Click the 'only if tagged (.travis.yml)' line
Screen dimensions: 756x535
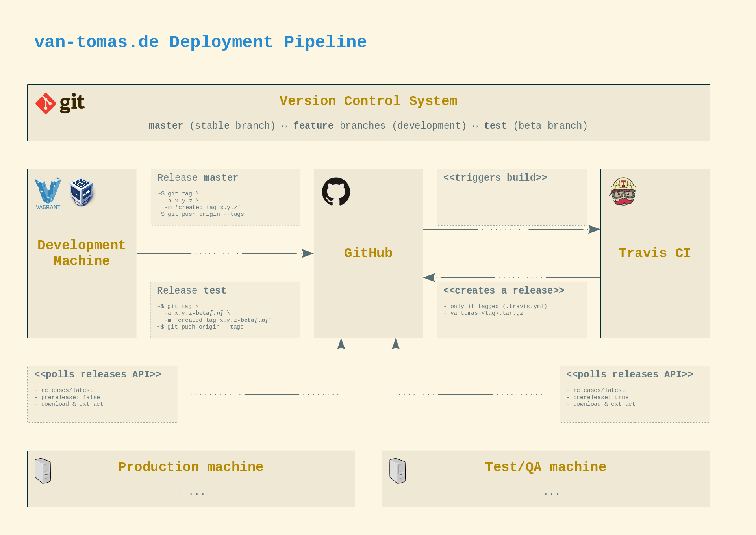click(x=495, y=306)
